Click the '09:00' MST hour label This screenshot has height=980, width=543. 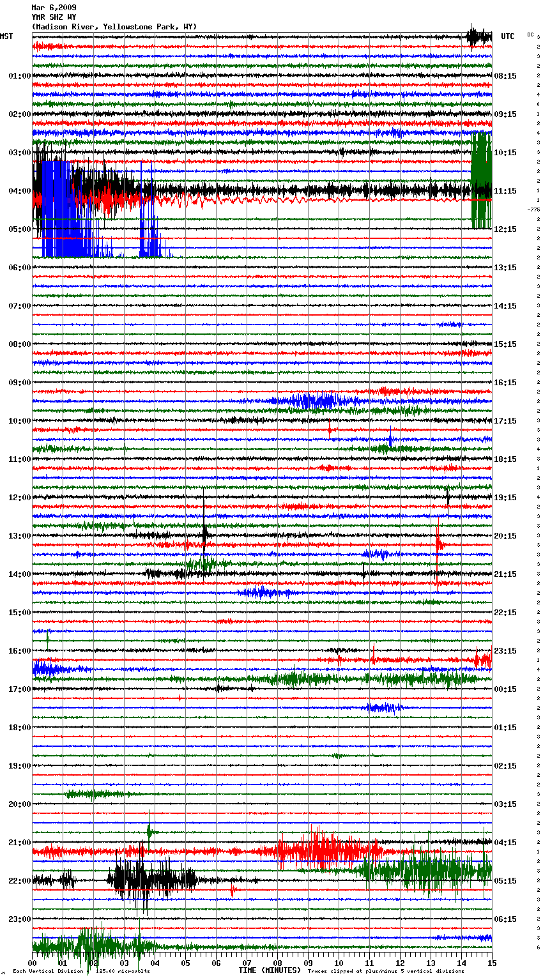pyautogui.click(x=19, y=383)
